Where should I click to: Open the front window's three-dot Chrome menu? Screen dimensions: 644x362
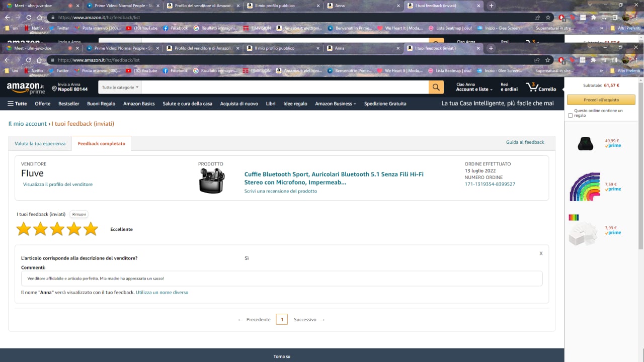(637, 60)
